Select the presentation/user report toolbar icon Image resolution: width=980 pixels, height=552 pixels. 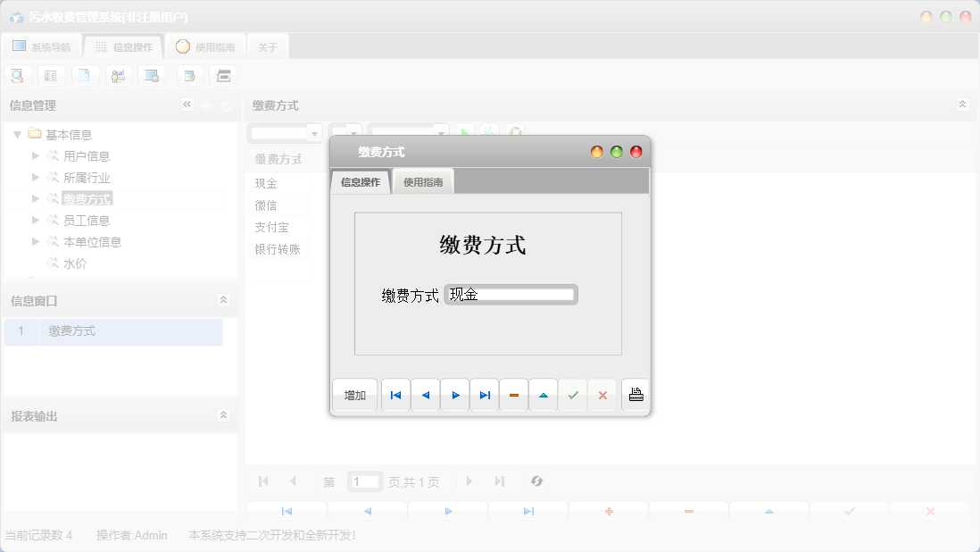click(119, 75)
